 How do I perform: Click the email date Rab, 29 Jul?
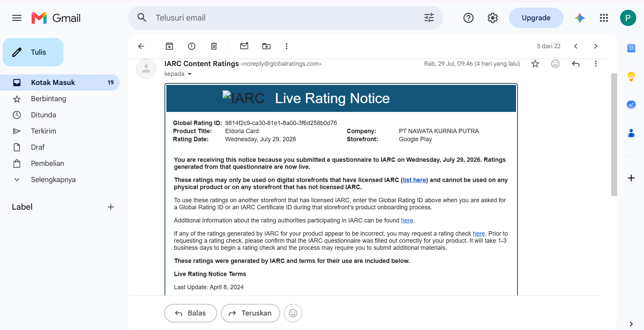(472, 64)
